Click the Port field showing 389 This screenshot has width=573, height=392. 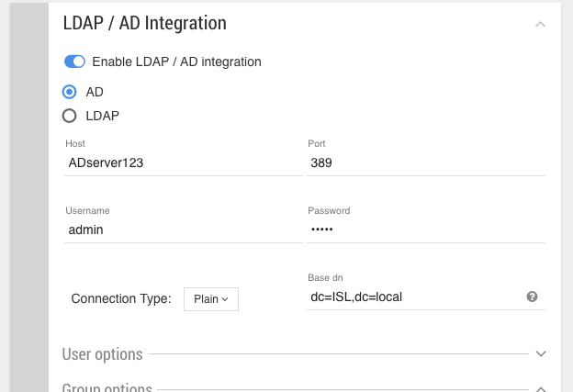pyautogui.click(x=426, y=162)
